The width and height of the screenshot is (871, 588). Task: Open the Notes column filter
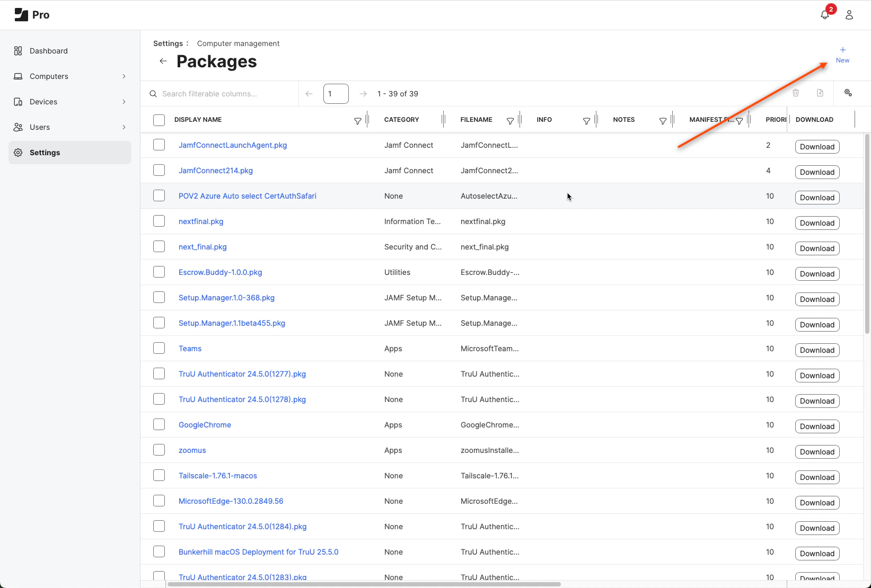tap(663, 121)
